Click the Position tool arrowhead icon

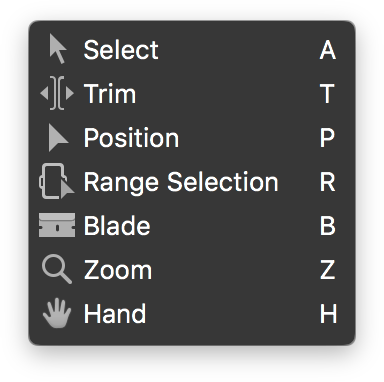tap(58, 138)
